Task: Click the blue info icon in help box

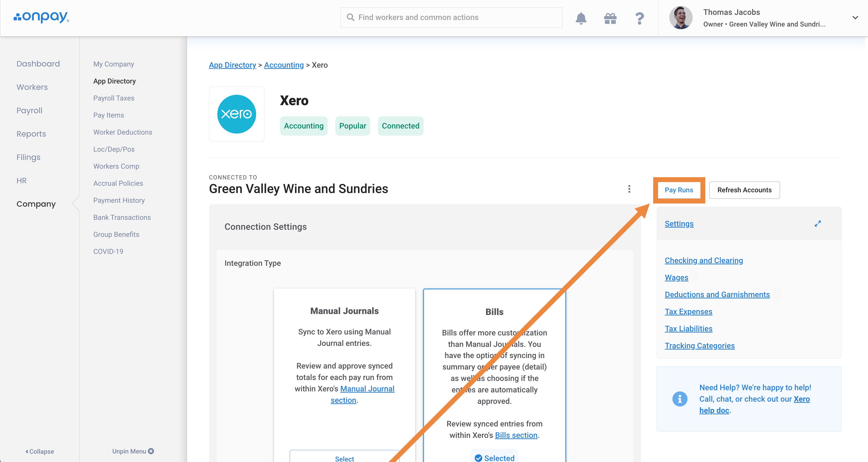Action: [x=680, y=399]
